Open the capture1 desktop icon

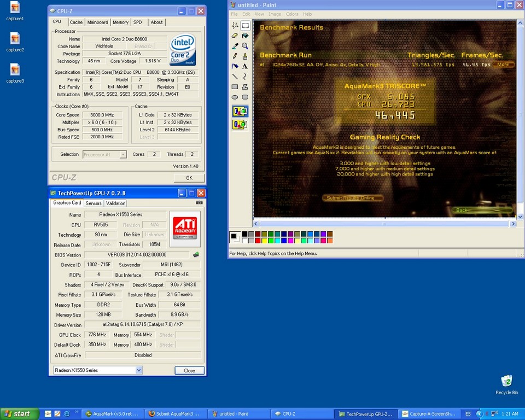(15, 11)
